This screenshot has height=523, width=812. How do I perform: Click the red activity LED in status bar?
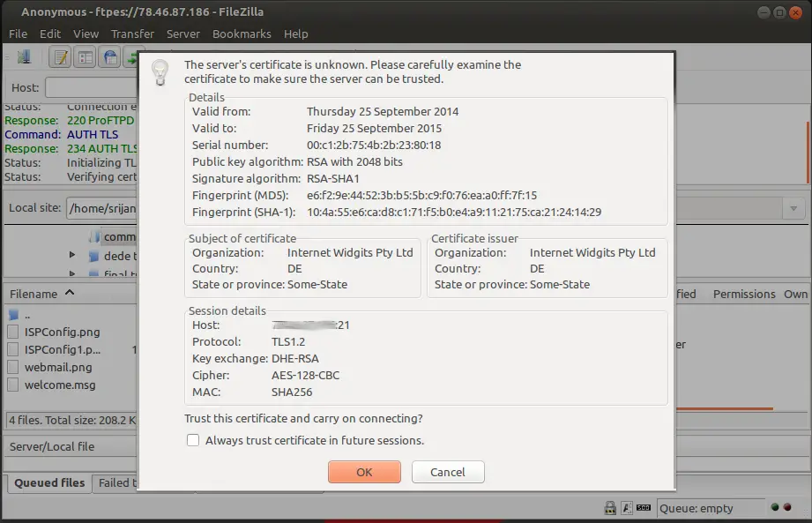pos(787,507)
